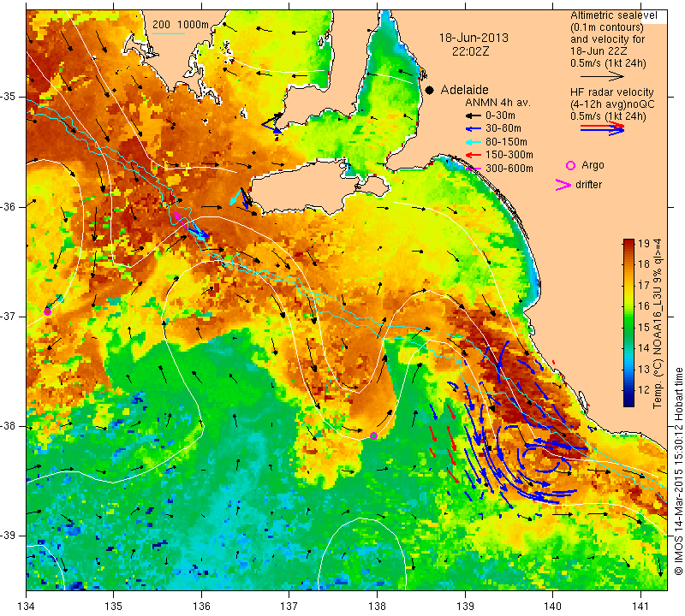Click the '0-30m' legend label
The image size is (685, 616).
pos(500,115)
